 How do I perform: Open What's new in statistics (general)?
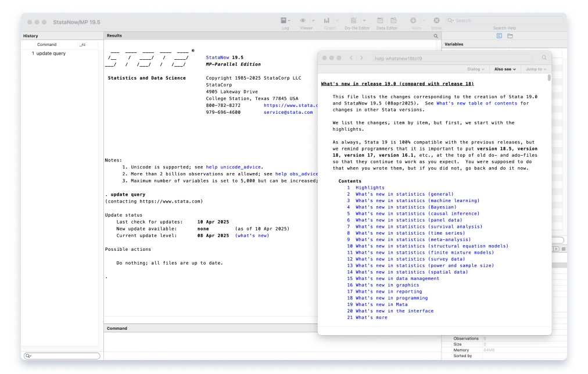[404, 194]
